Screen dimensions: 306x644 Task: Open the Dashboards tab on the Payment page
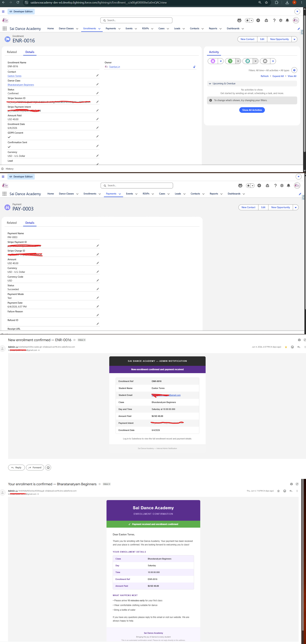pyautogui.click(x=234, y=194)
